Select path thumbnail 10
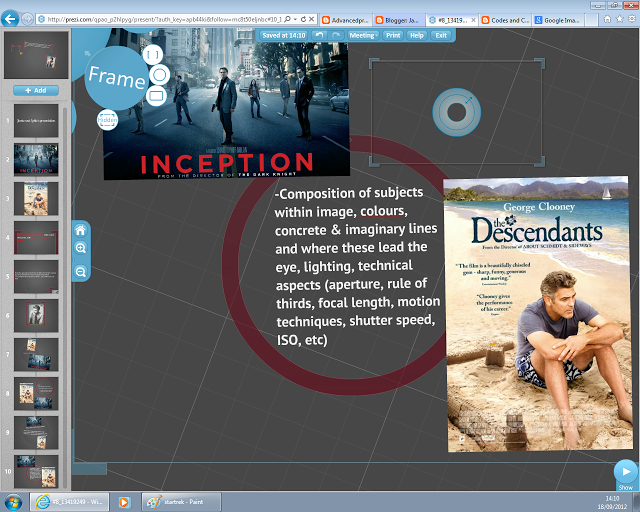The height and width of the screenshot is (512, 640). (x=36, y=472)
